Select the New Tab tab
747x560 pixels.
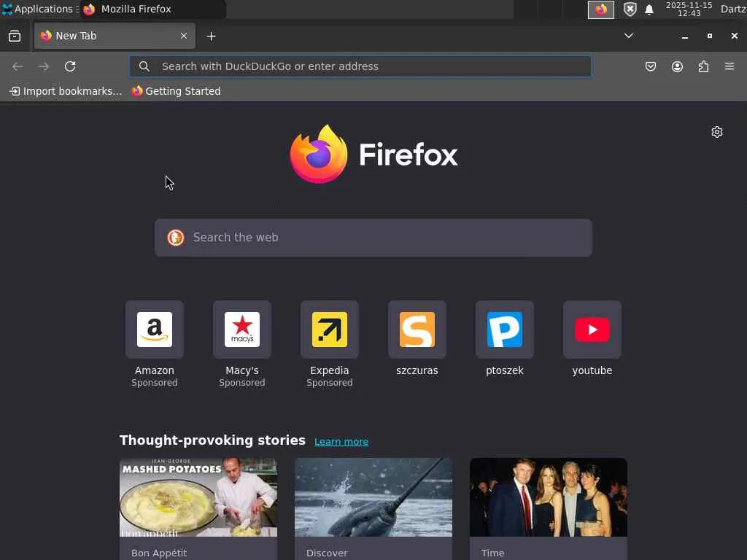(x=115, y=36)
